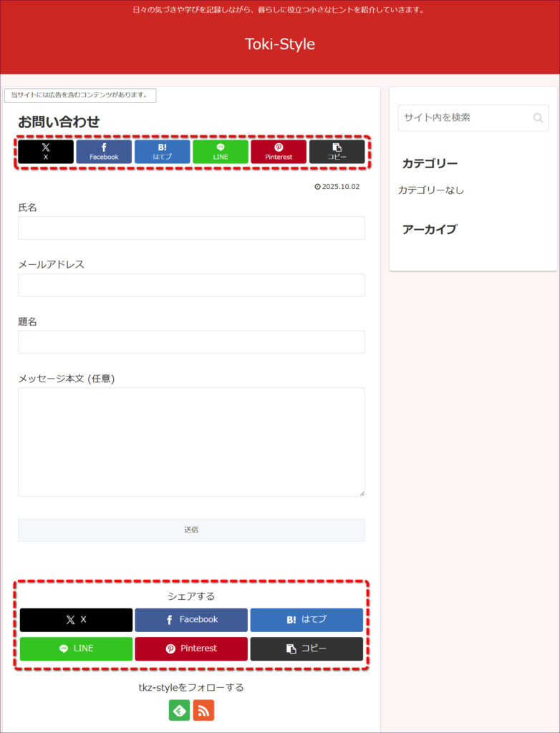The height and width of the screenshot is (733, 560).
Task: Share to LINE using top button
Action: tap(221, 152)
